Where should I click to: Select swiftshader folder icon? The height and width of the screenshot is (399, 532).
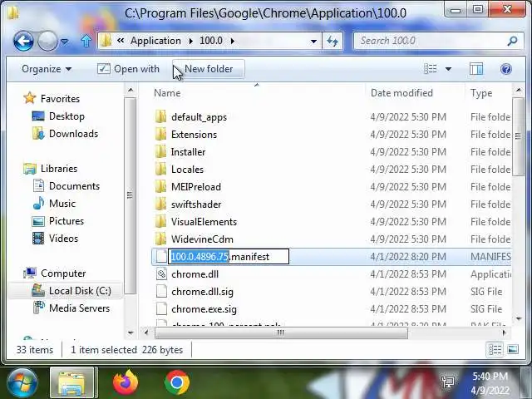click(160, 204)
